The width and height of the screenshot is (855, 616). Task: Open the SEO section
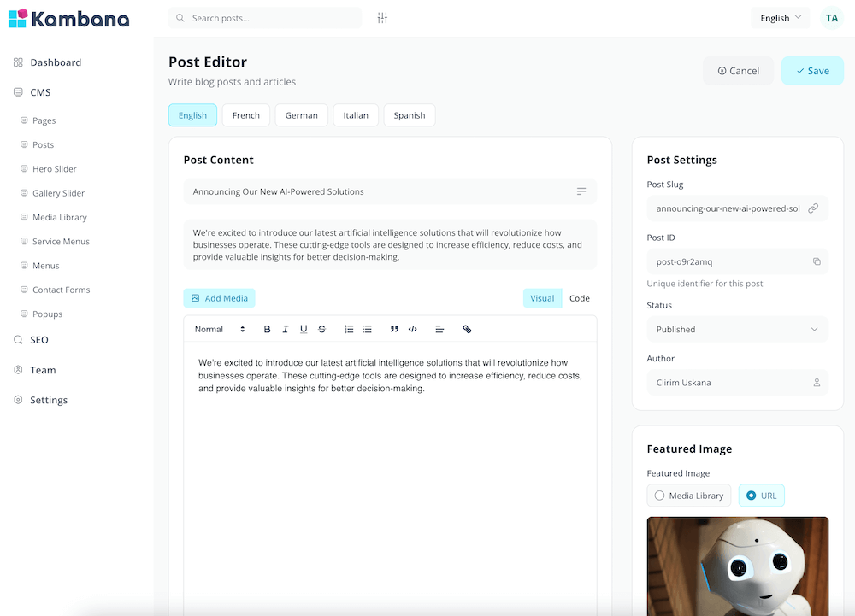pyautogui.click(x=39, y=340)
